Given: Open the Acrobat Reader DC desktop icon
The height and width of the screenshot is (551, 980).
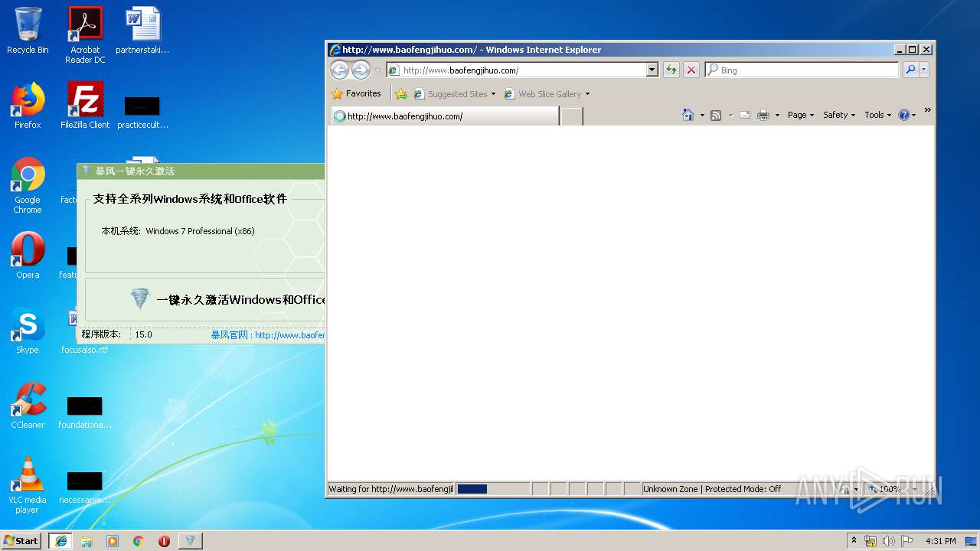Looking at the screenshot, I should pos(85,35).
